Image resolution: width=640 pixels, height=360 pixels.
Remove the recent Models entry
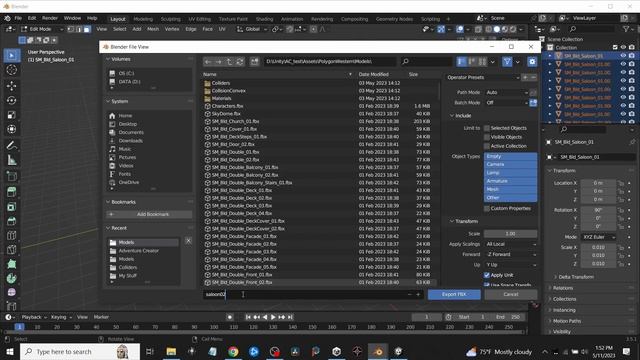[188, 241]
